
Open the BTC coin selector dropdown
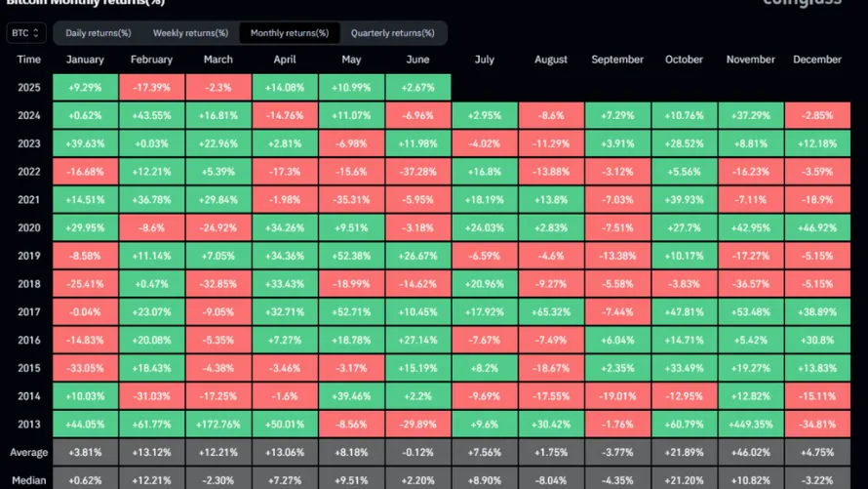[26, 32]
